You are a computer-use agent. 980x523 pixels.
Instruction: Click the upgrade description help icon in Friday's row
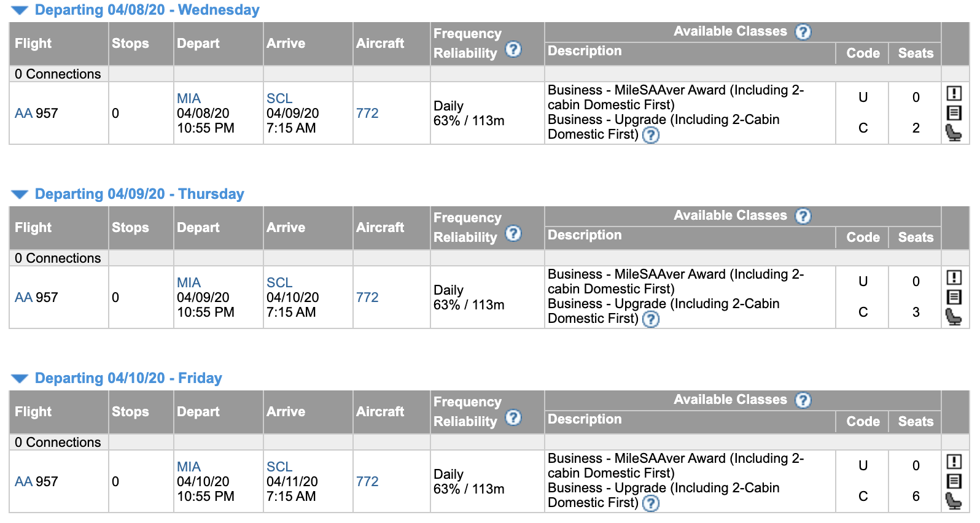click(x=651, y=503)
